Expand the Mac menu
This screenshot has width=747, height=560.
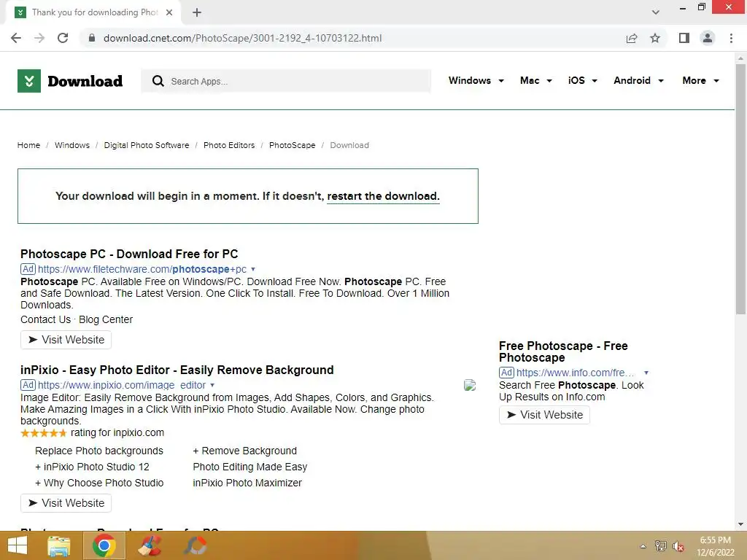536,80
